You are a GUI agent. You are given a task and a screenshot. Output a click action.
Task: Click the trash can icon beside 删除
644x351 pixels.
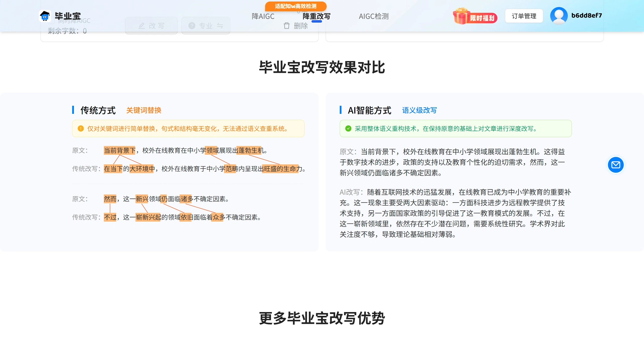(x=286, y=26)
